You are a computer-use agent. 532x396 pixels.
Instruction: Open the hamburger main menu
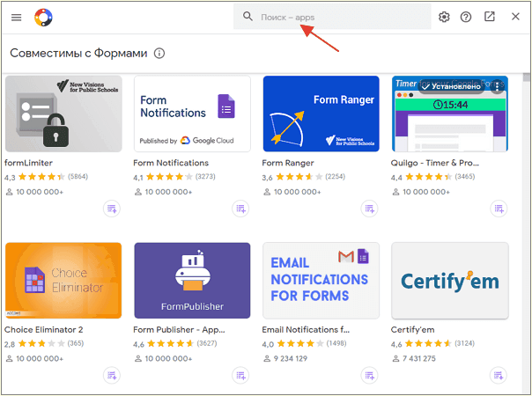(16, 17)
